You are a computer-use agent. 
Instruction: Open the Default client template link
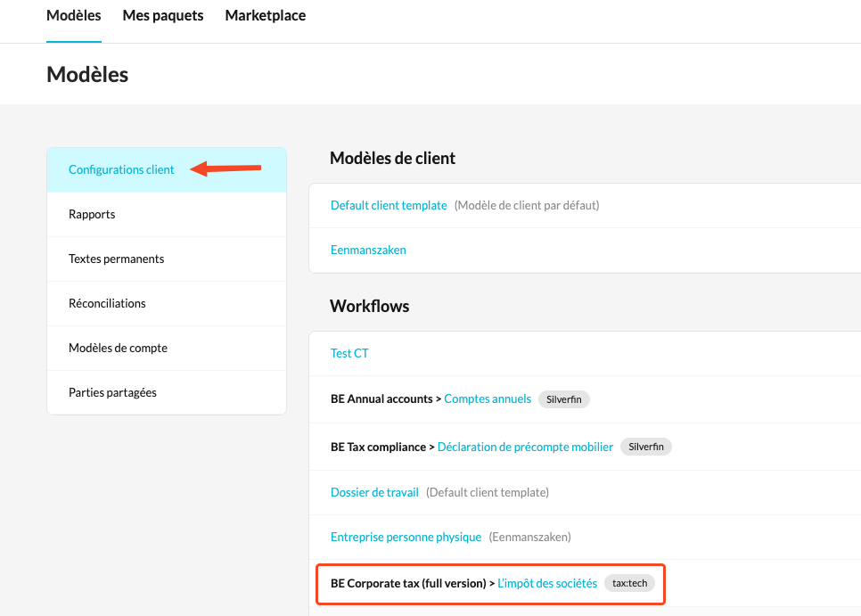(x=389, y=205)
